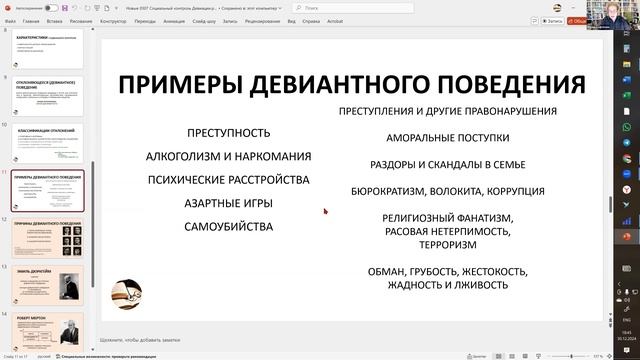Open Excel from the taskbar
Screen dimensions: 640x360
coord(627,96)
